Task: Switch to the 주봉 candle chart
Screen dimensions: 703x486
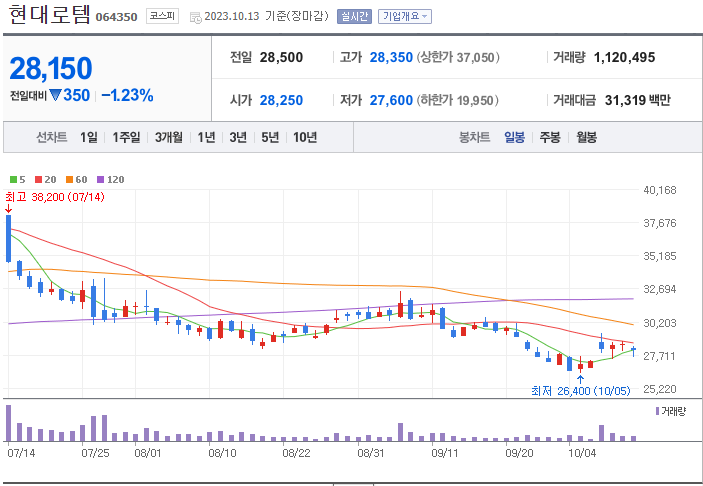Action: click(x=550, y=137)
